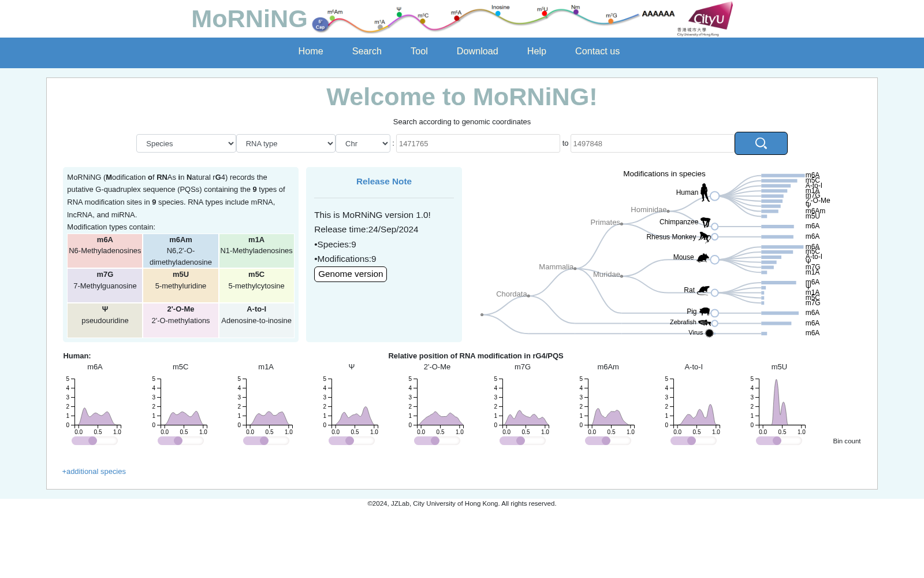Click the m6Am modification cell

181,251
